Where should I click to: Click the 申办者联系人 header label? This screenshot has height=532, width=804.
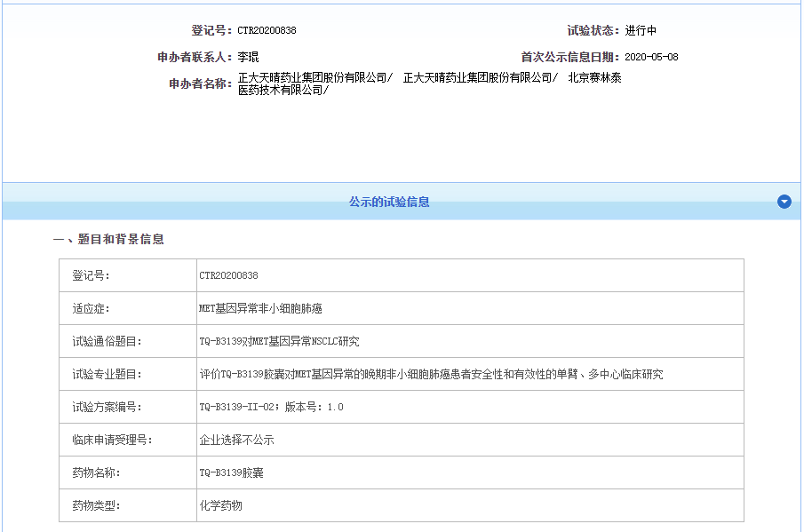pos(195,58)
